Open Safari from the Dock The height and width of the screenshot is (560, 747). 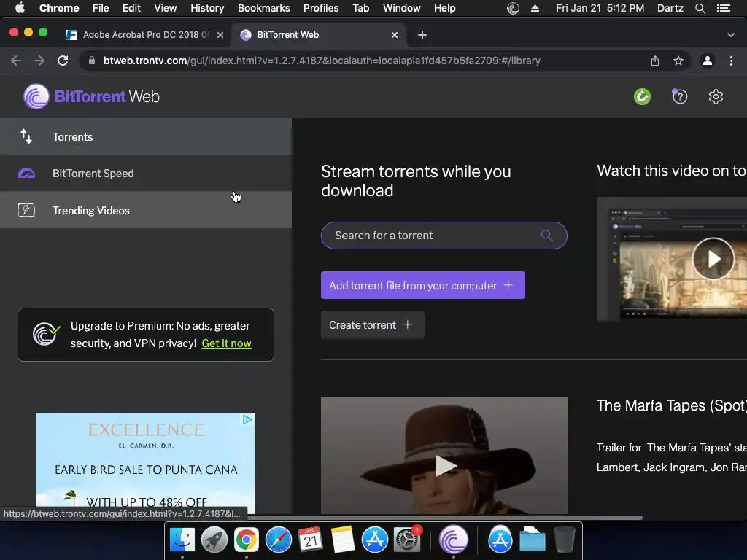278,540
